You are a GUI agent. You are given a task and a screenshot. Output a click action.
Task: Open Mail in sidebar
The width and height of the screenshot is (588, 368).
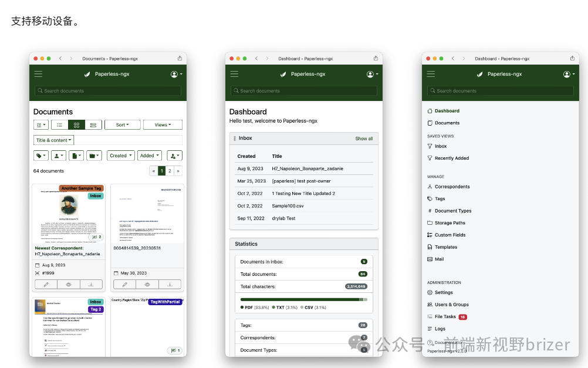click(x=435, y=259)
